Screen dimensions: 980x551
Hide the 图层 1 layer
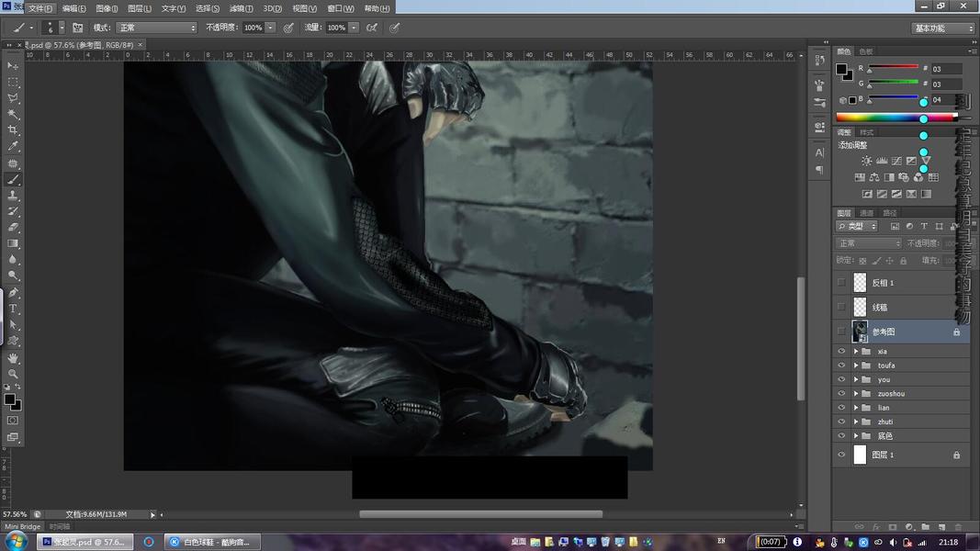[x=841, y=455]
